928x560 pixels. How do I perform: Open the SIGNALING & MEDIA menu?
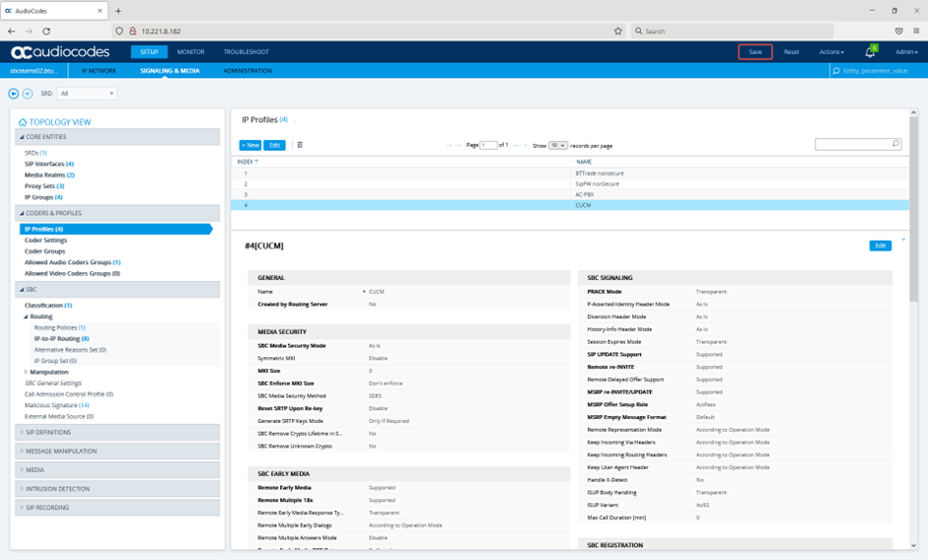[x=170, y=71]
